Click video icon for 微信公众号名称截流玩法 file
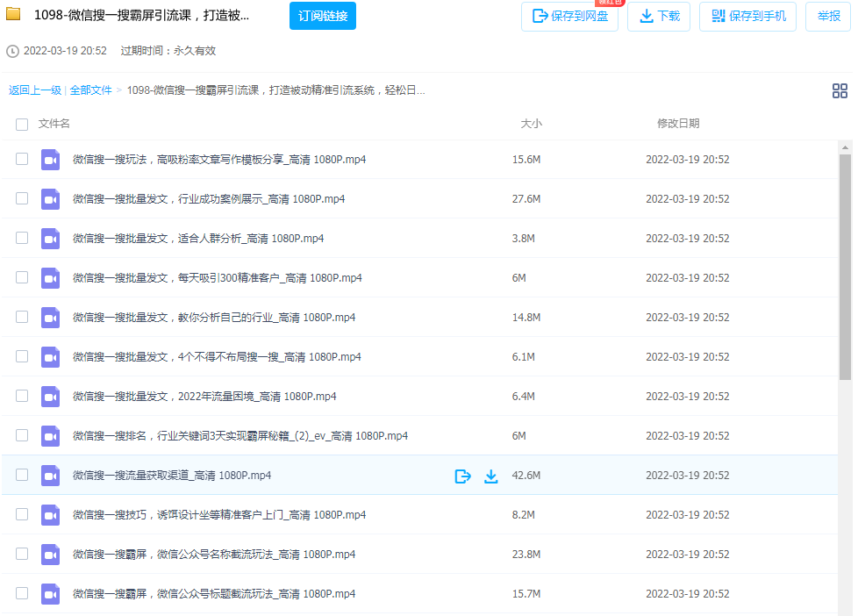 click(50, 554)
